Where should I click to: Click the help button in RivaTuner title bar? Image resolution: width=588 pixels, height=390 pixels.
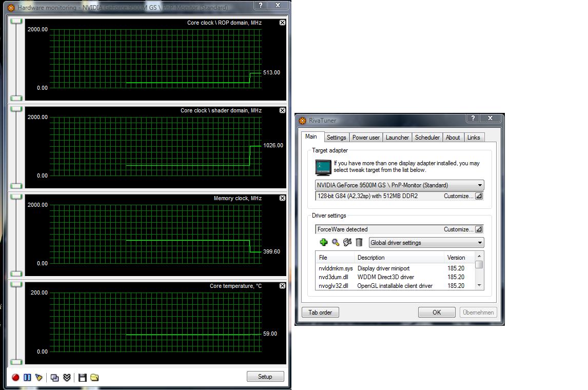click(473, 118)
